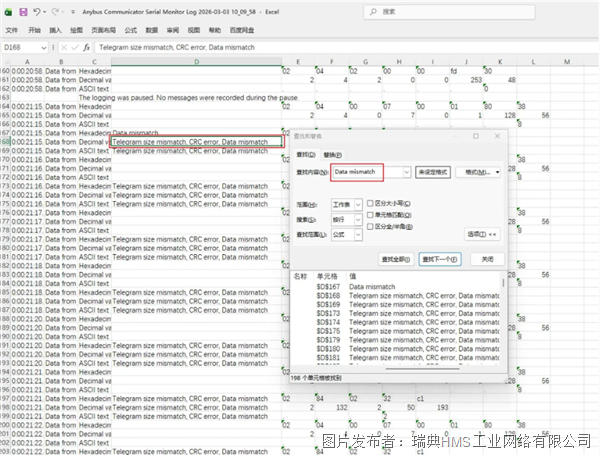Click the 单元格 column header in results list
This screenshot has width=600, height=455.
[x=327, y=276]
